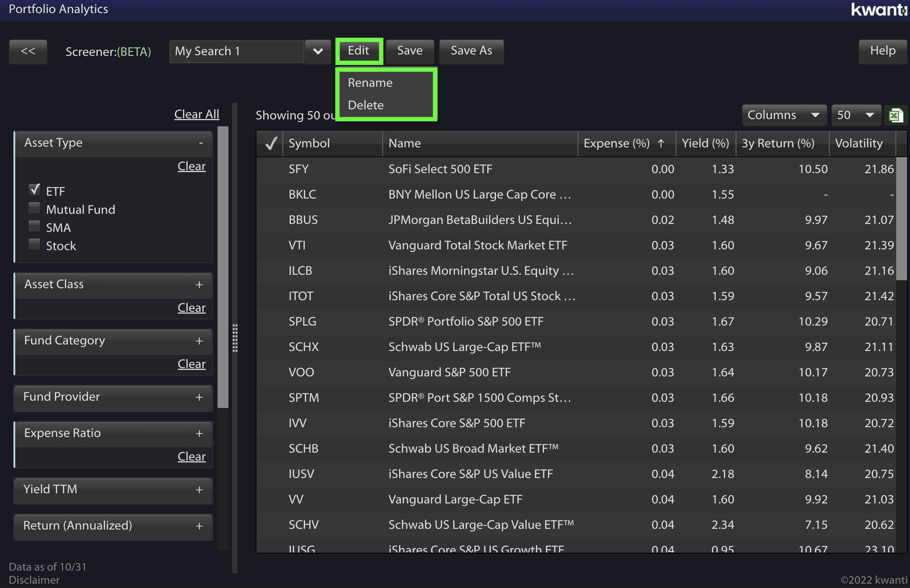Select the VV row symbol

296,499
